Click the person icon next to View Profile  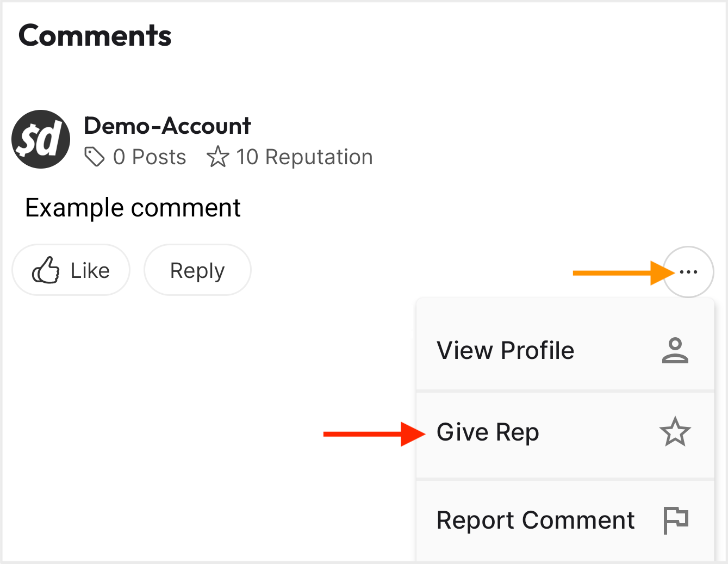point(675,350)
